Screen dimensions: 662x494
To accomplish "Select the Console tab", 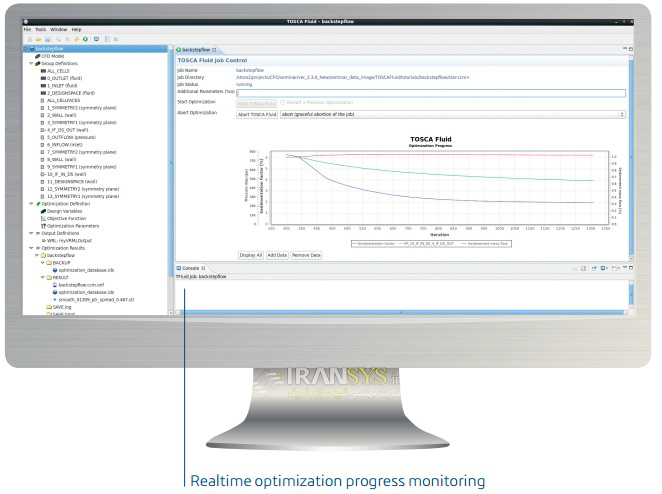I will 191,268.
